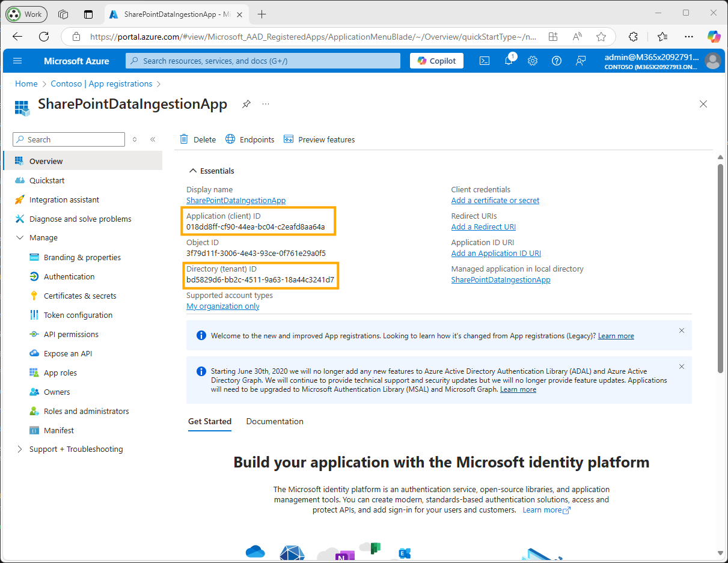Open Preview features

319,139
